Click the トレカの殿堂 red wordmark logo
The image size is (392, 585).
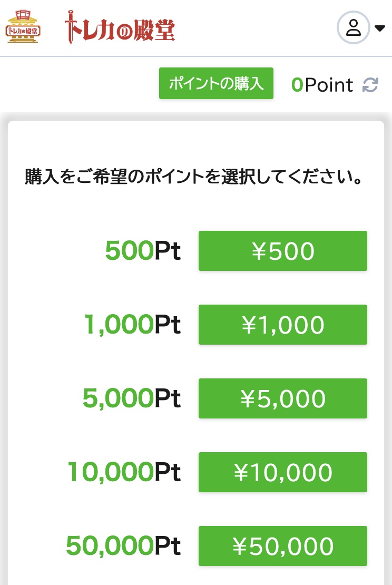point(120,27)
